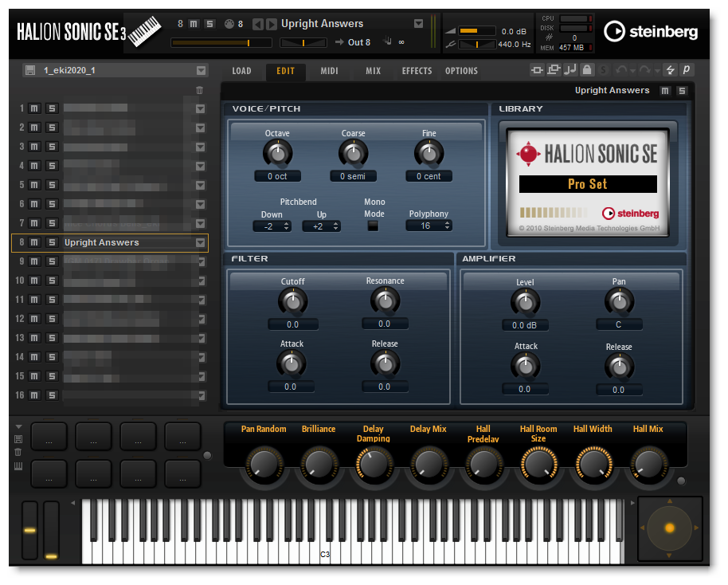This screenshot has height=585, width=728.
Task: Click the MIDI channel port icon
Action: tap(229, 24)
